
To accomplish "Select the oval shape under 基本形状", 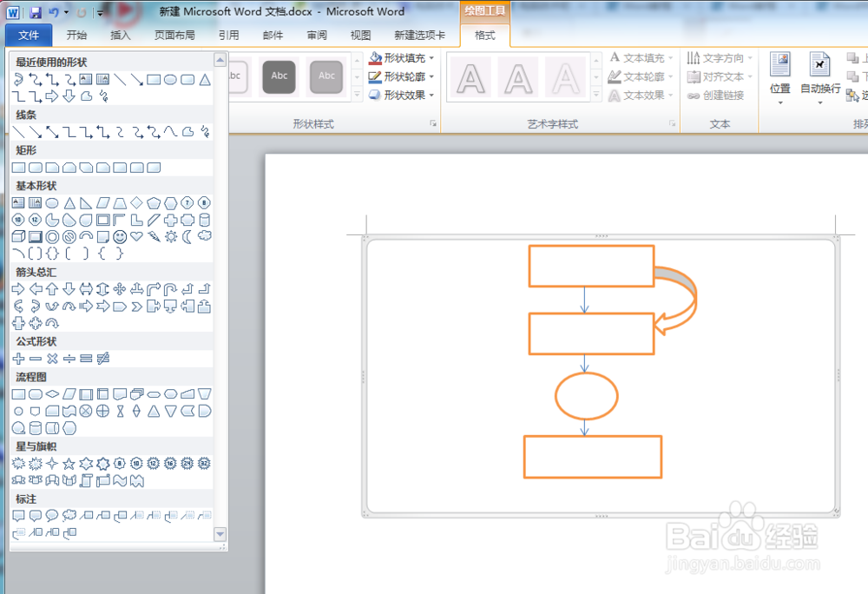I will [50, 203].
